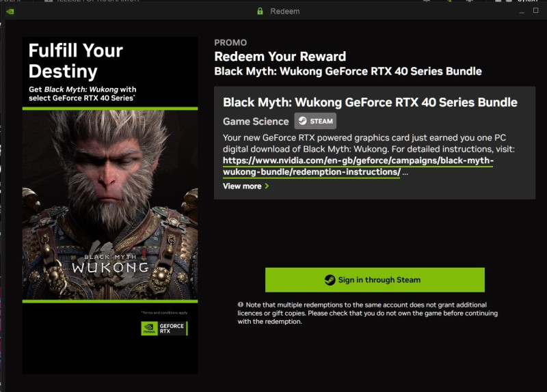Click the PROMO label text
The width and height of the screenshot is (547, 392).
(230, 42)
